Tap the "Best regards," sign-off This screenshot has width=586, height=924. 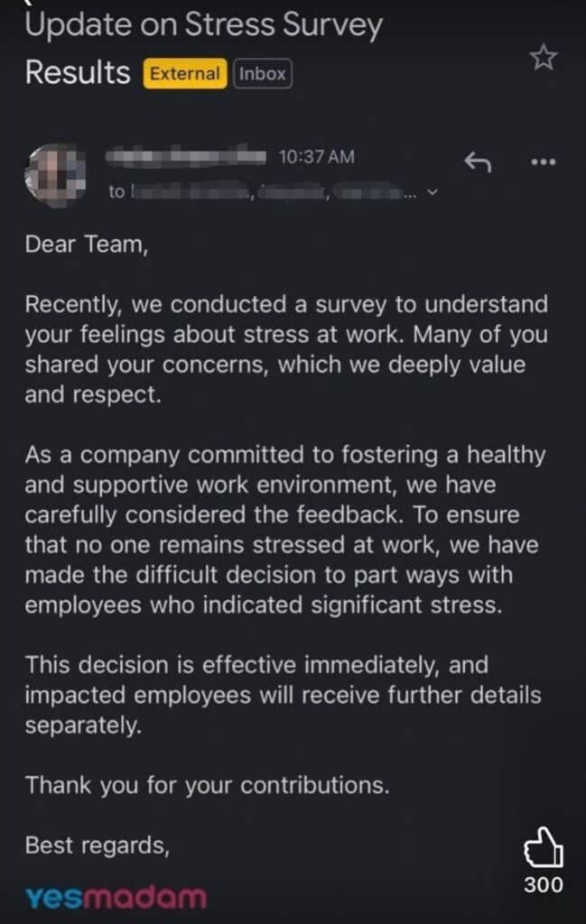[x=98, y=845]
